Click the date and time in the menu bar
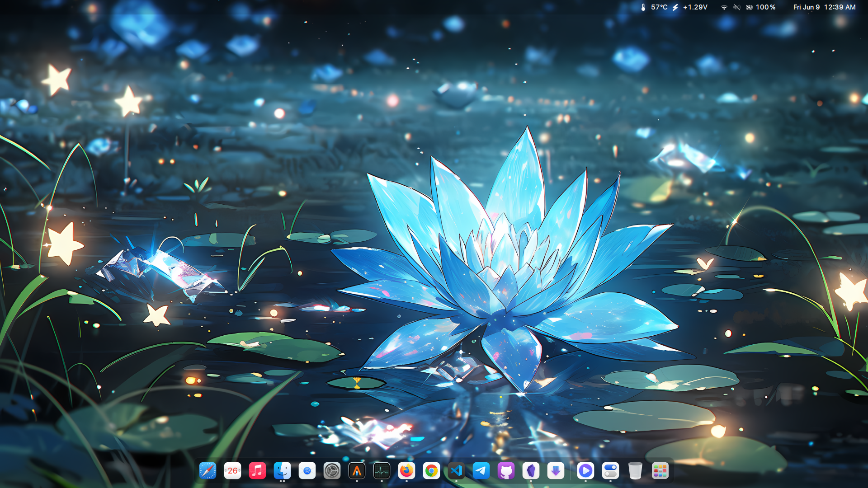The width and height of the screenshot is (868, 488). [x=824, y=7]
